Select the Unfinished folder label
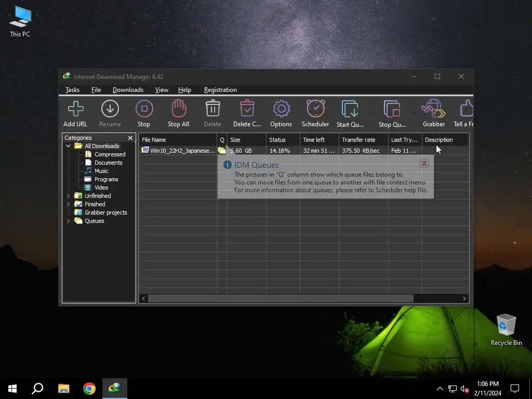The width and height of the screenshot is (532, 399). pyautogui.click(x=98, y=196)
